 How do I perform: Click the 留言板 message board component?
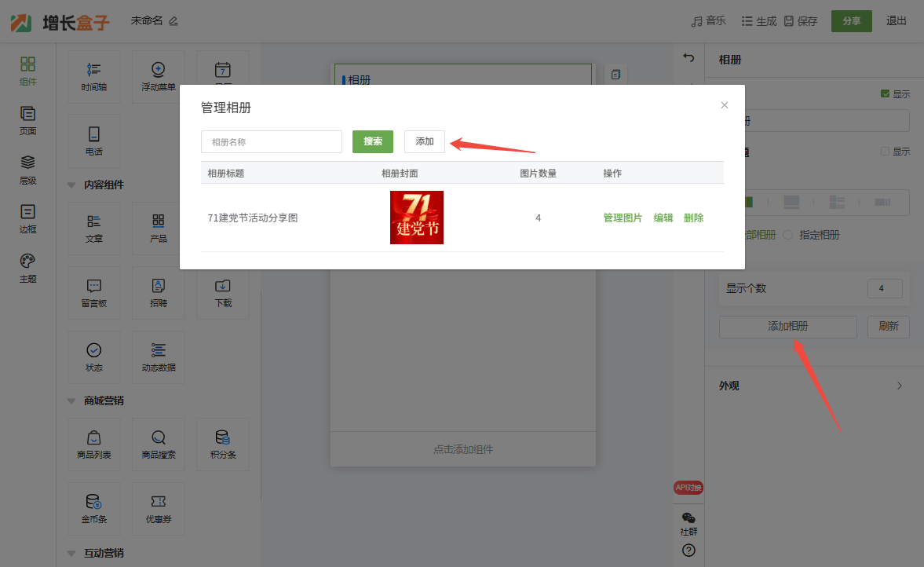coord(94,291)
